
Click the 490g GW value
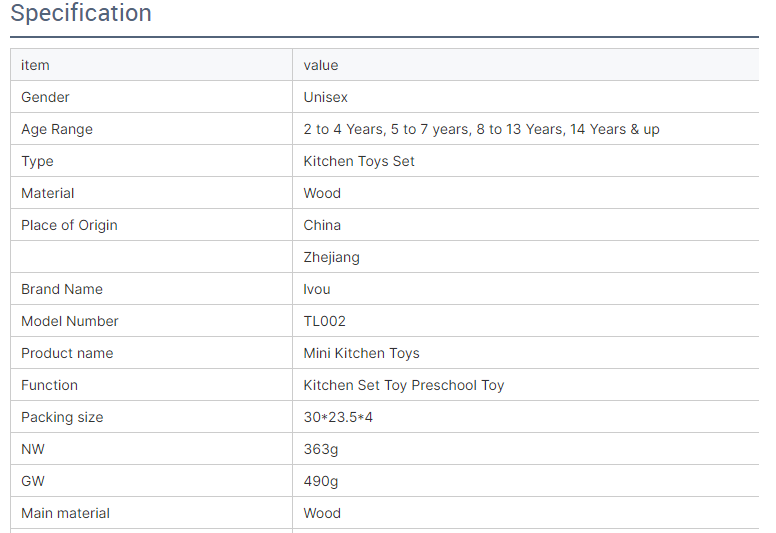321,481
